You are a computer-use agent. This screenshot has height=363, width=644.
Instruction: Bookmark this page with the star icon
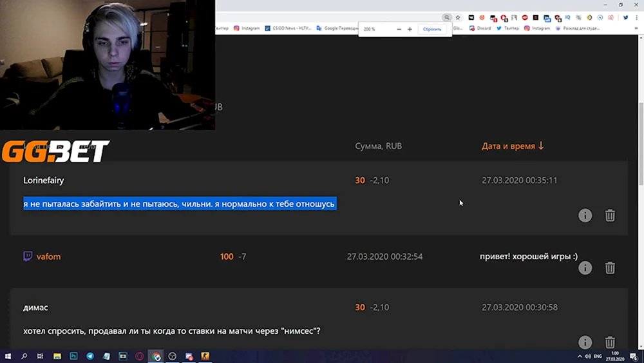[x=457, y=17]
